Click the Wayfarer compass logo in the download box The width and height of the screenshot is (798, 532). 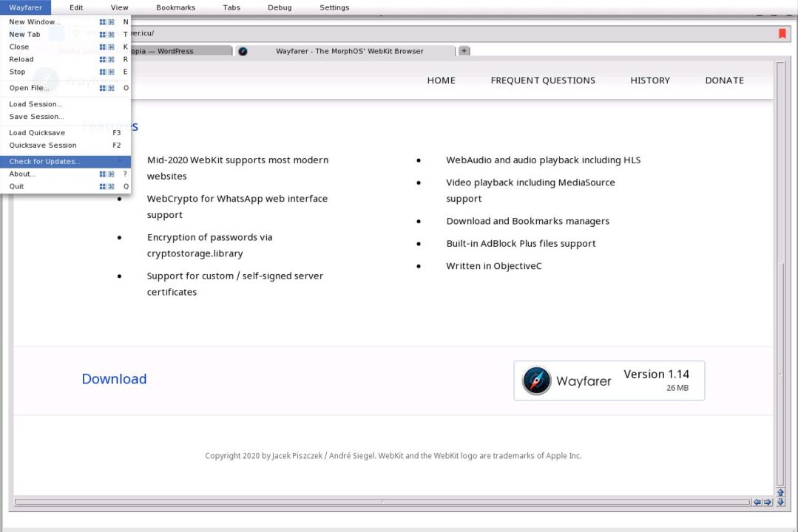point(536,381)
